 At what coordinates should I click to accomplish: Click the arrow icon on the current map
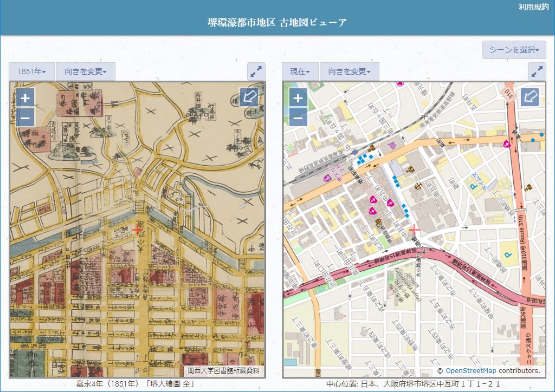tap(530, 97)
